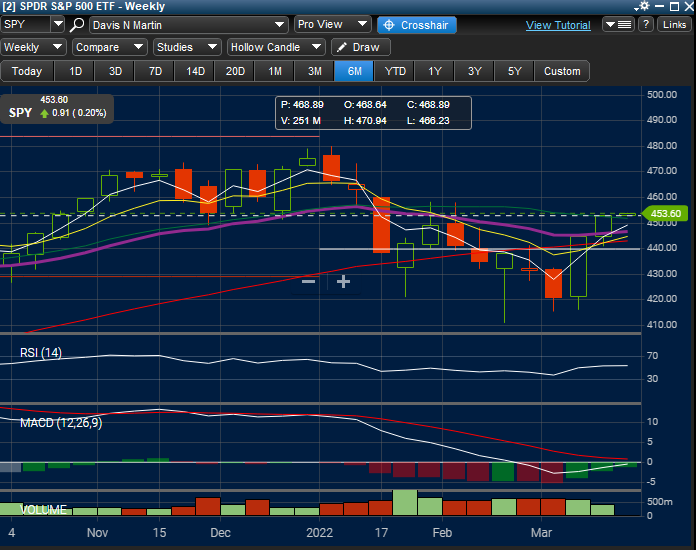Select the 3Y time range
Image resolution: width=696 pixels, height=550 pixels.
474,71
